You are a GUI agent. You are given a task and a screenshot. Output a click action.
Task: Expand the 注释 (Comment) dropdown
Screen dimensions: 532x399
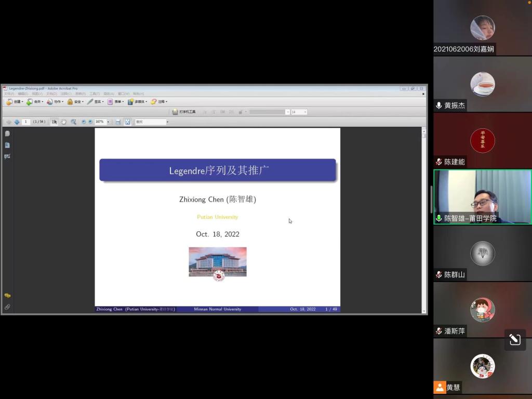159,102
